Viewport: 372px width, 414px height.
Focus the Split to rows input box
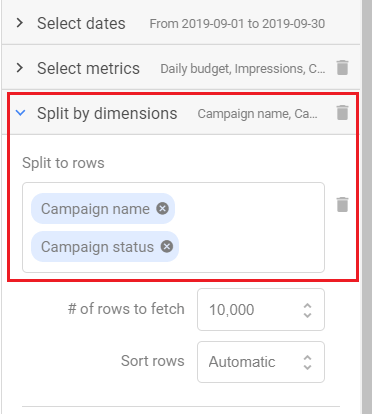[173, 227]
